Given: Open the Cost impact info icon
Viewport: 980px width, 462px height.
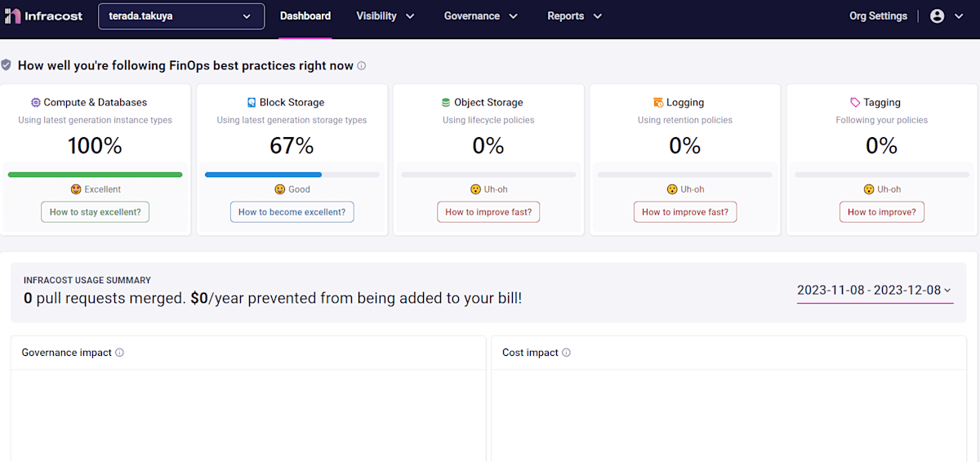Looking at the screenshot, I should [566, 353].
